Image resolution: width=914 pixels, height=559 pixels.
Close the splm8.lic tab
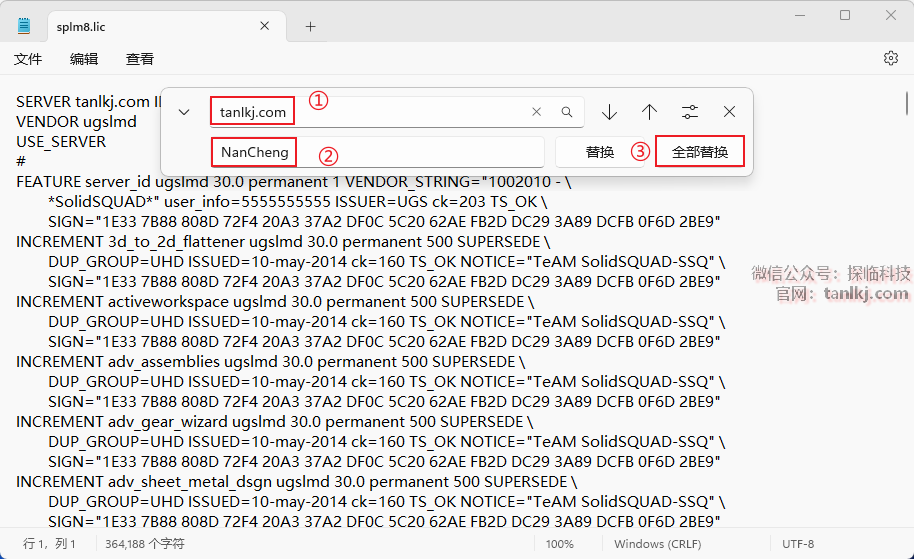(x=265, y=27)
